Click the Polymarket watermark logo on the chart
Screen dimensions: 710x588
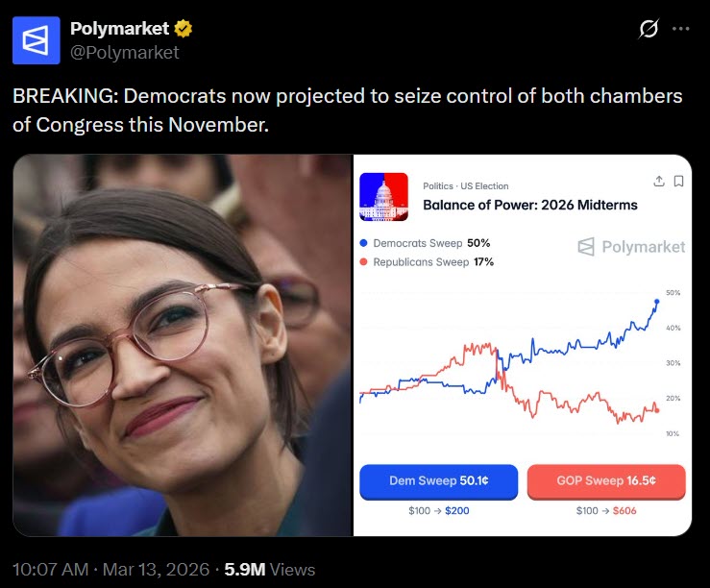coord(631,247)
